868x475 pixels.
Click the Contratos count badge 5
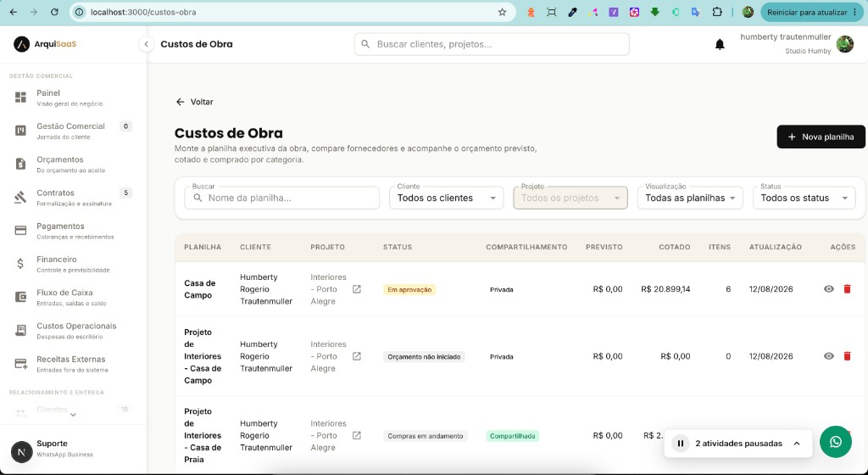pyautogui.click(x=125, y=193)
